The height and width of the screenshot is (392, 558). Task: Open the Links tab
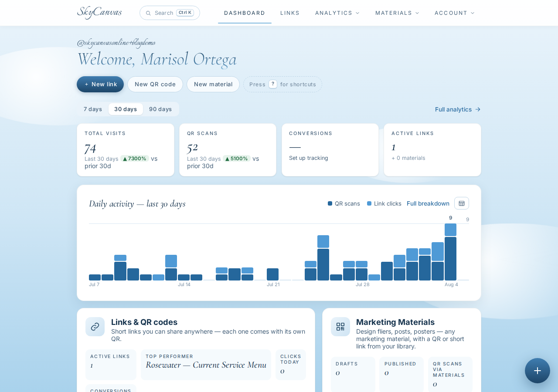pos(290,13)
